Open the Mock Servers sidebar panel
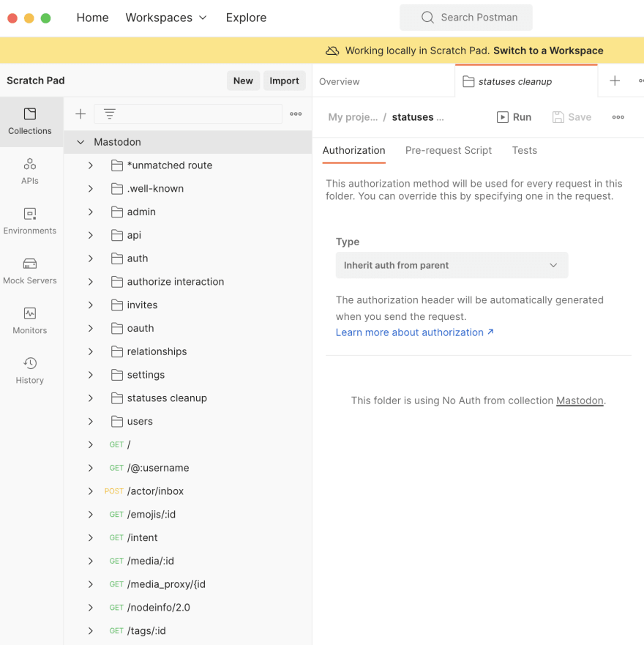The width and height of the screenshot is (644, 645). coord(29,271)
